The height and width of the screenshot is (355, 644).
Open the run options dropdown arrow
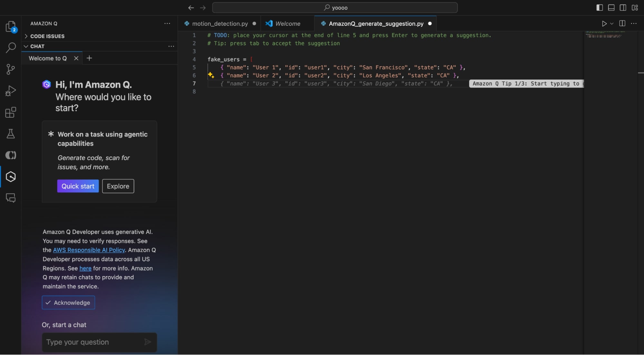click(x=612, y=24)
